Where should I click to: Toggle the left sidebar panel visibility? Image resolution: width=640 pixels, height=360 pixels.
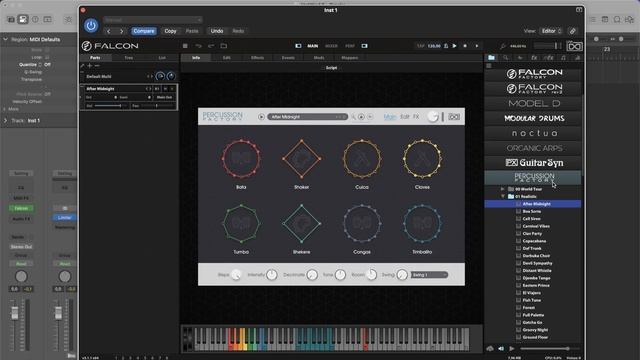[x=298, y=46]
